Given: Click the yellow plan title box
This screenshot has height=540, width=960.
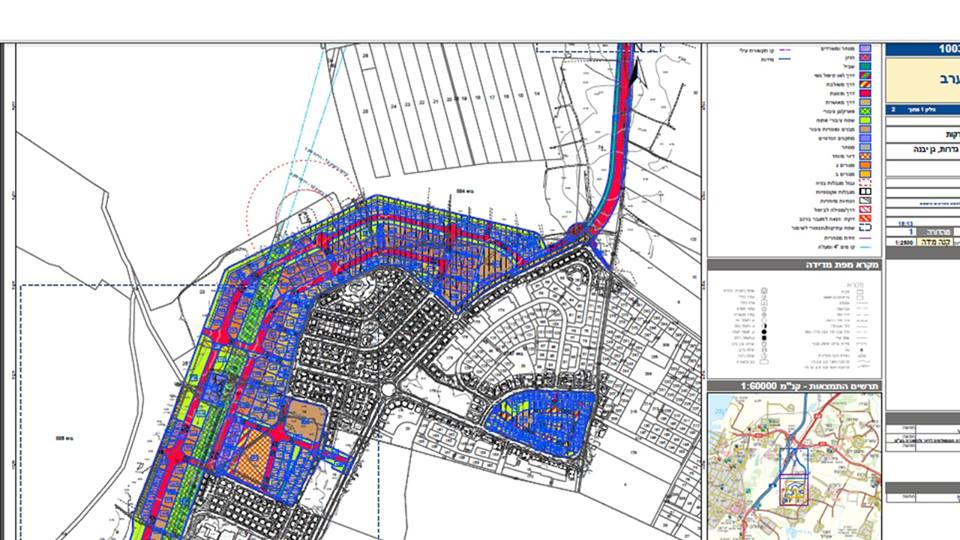Looking at the screenshot, I should tap(922, 78).
